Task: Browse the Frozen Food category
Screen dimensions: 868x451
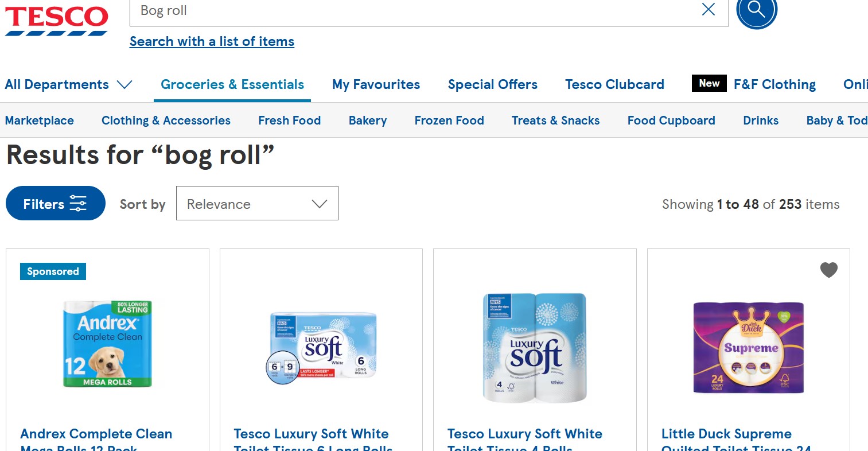Action: (x=449, y=120)
